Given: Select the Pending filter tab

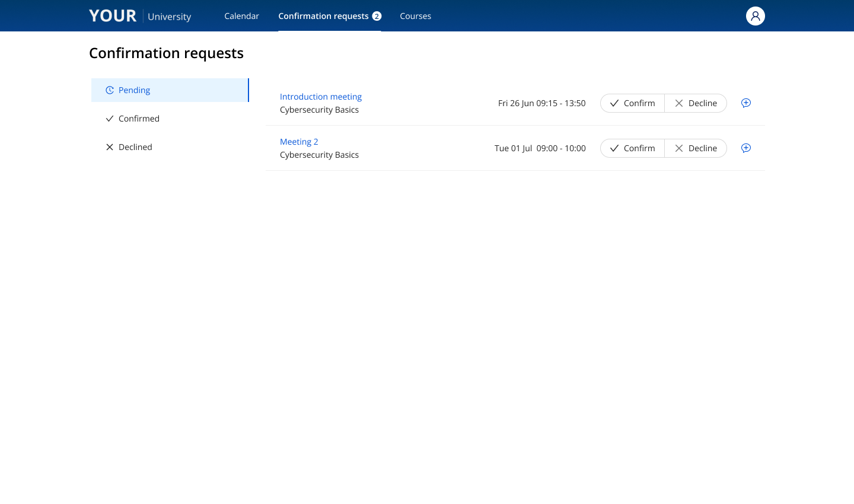Looking at the screenshot, I should [170, 90].
